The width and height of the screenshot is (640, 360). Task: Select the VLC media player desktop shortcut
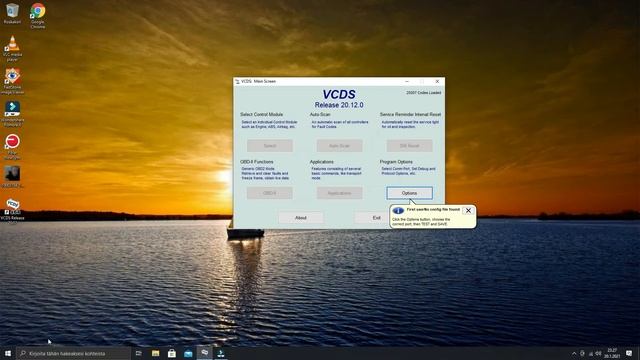(x=12, y=48)
